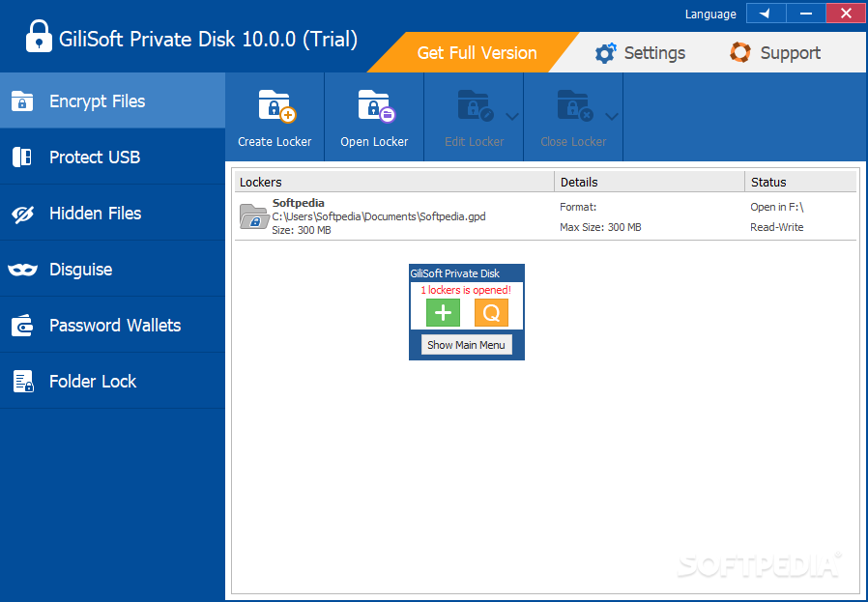The image size is (868, 602).
Task: Click the Folder Lock document icon
Action: click(x=23, y=382)
